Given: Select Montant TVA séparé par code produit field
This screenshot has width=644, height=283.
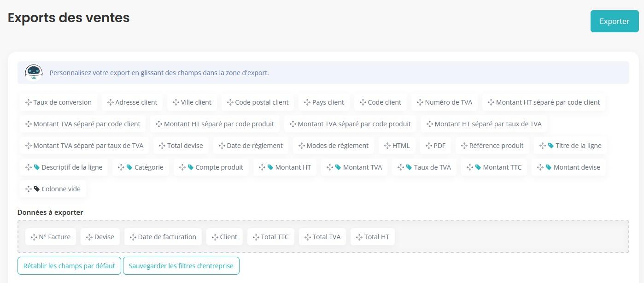Looking at the screenshot, I should click(x=350, y=124).
